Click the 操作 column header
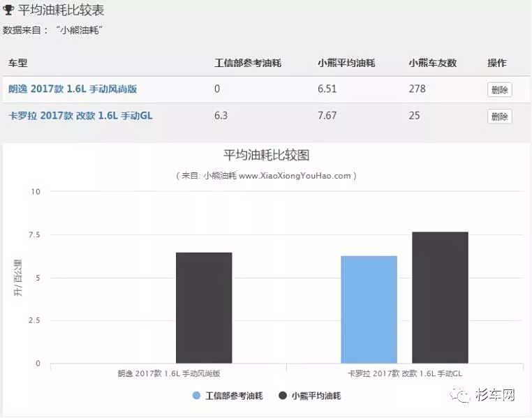The height and width of the screenshot is (418, 532). (x=496, y=64)
